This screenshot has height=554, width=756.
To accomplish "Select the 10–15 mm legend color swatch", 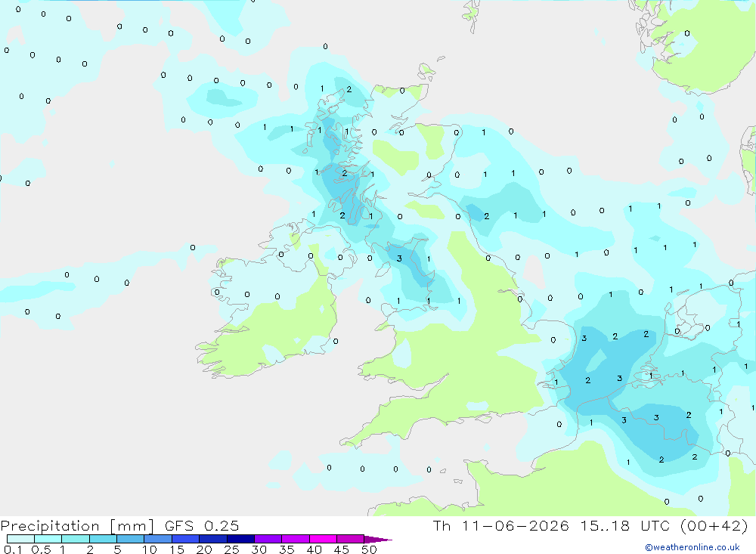I will tap(158, 539).
